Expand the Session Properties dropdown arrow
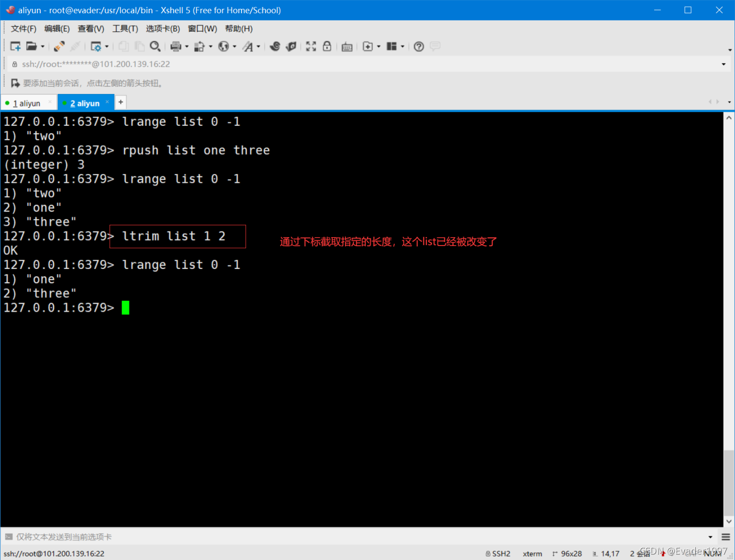 (x=107, y=47)
